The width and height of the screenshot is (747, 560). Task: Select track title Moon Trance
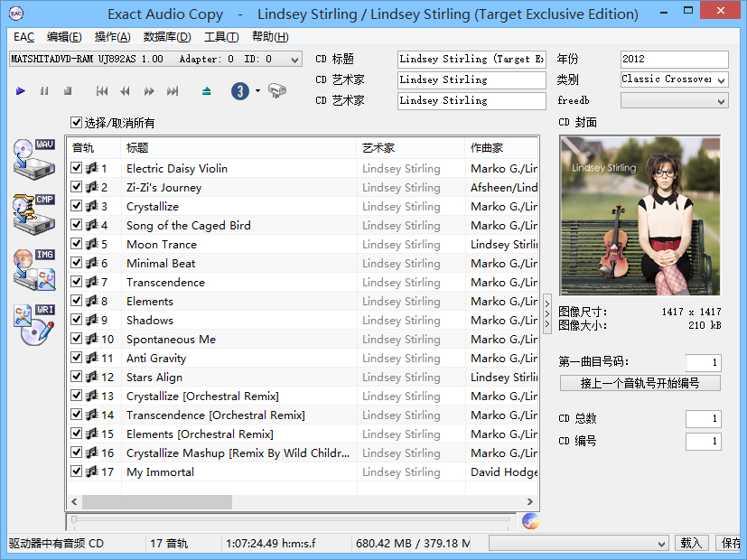coord(162,244)
